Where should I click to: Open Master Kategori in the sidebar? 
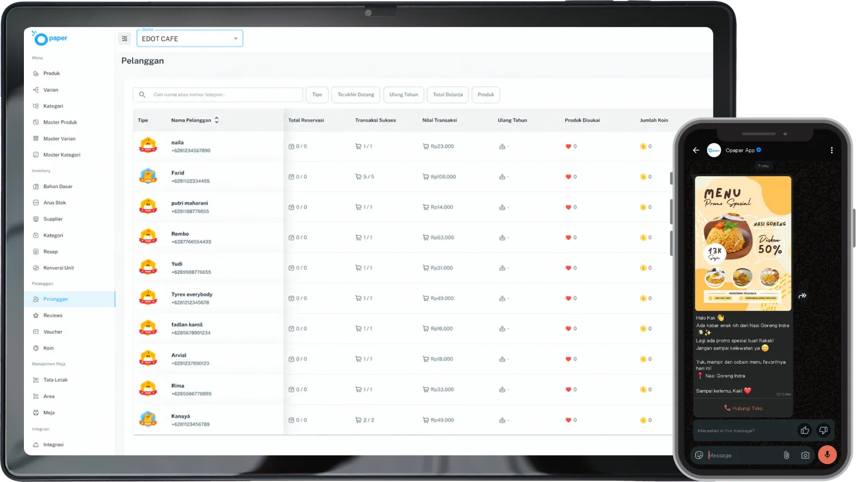pos(62,155)
